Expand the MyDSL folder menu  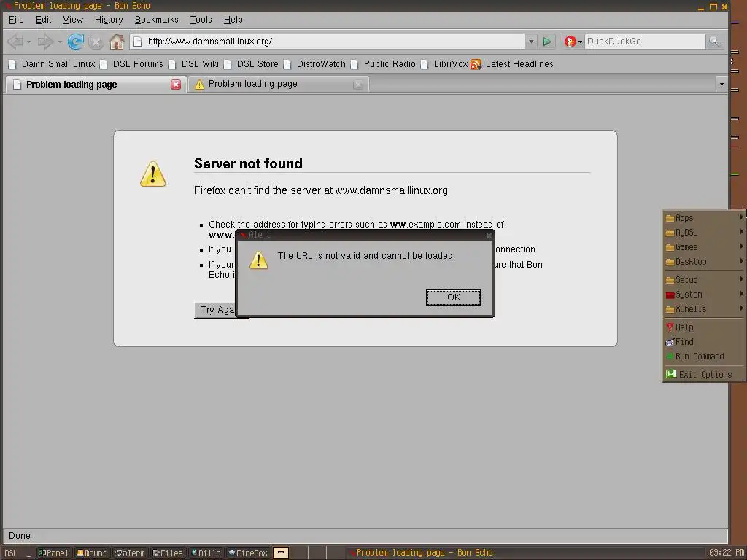[704, 233]
